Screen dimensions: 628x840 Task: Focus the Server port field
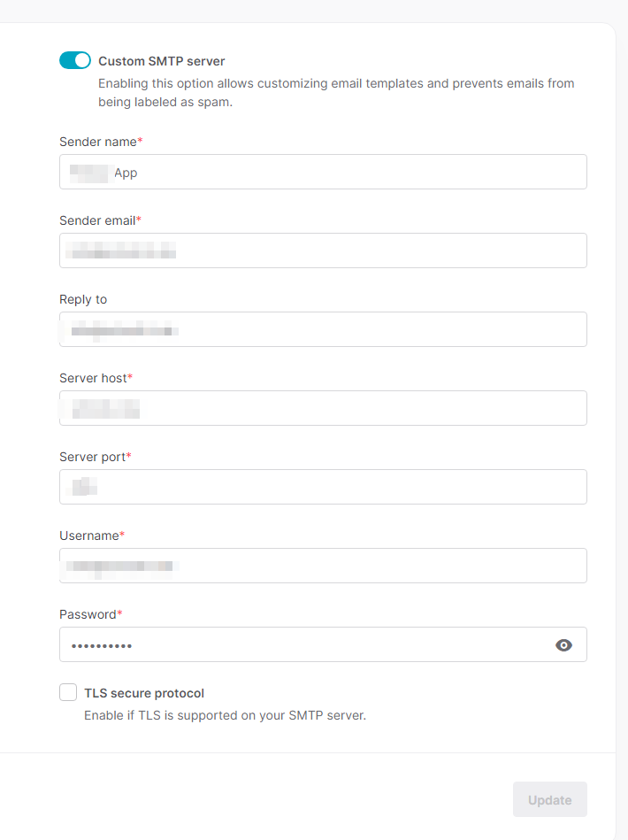[323, 487]
